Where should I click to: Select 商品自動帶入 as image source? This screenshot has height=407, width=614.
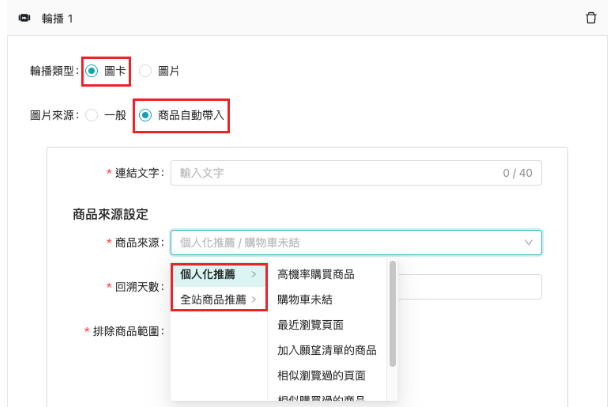[146, 115]
